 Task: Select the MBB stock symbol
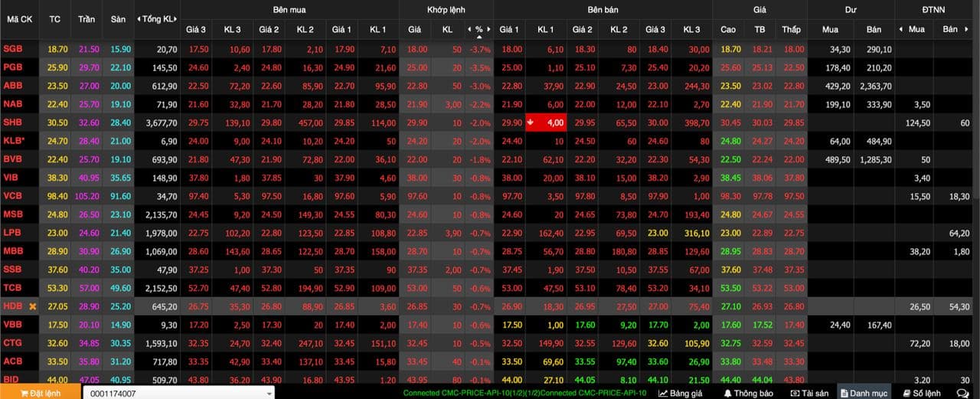point(13,251)
